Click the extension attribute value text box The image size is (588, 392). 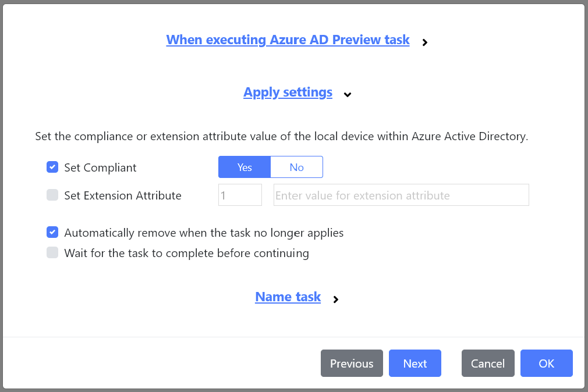pos(401,195)
